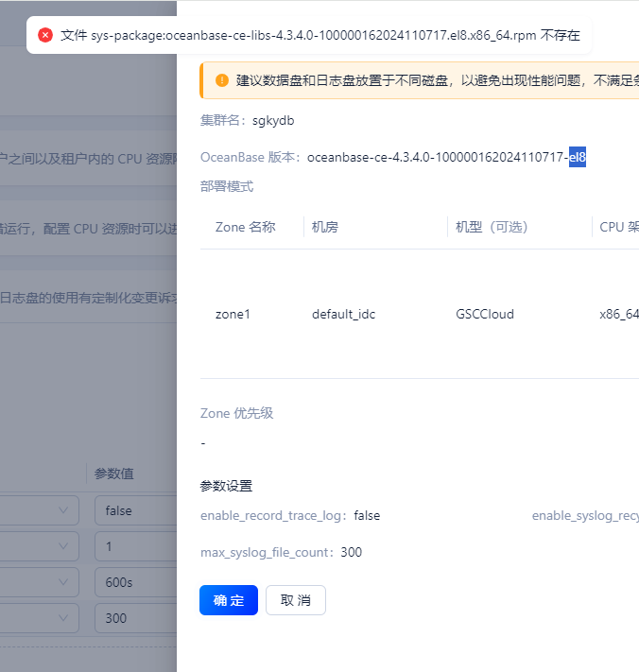The width and height of the screenshot is (639, 672).
Task: Click the x86_64 CPU architecture cell
Action: (619, 314)
